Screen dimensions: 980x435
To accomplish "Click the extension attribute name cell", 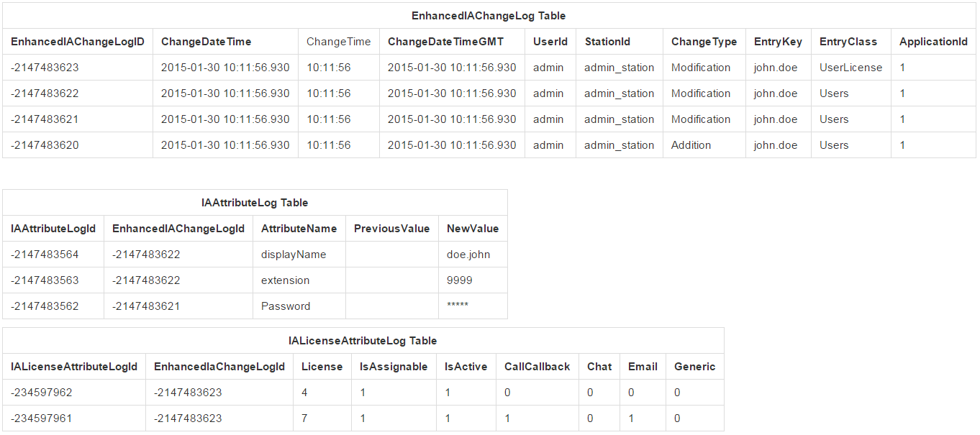I will click(x=286, y=280).
